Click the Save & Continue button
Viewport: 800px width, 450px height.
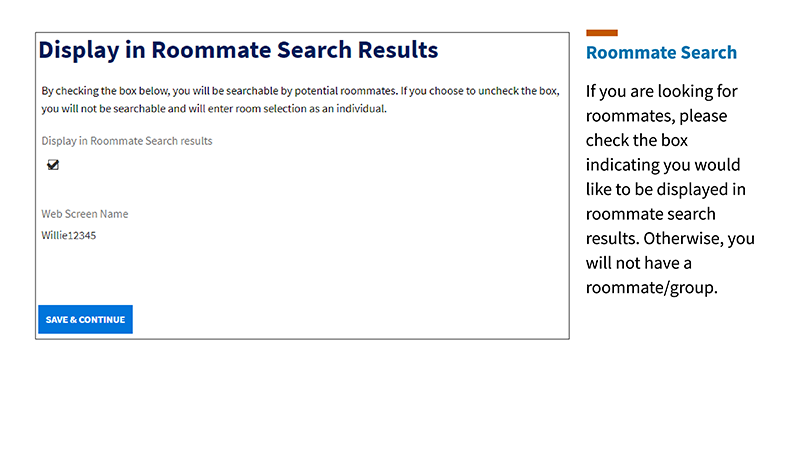[85, 319]
